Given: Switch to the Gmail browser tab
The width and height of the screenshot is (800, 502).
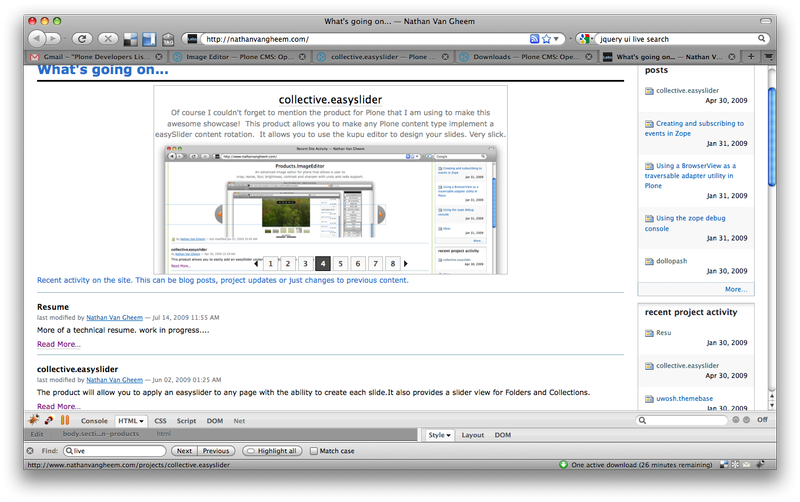Looking at the screenshot, I should coord(50,58).
